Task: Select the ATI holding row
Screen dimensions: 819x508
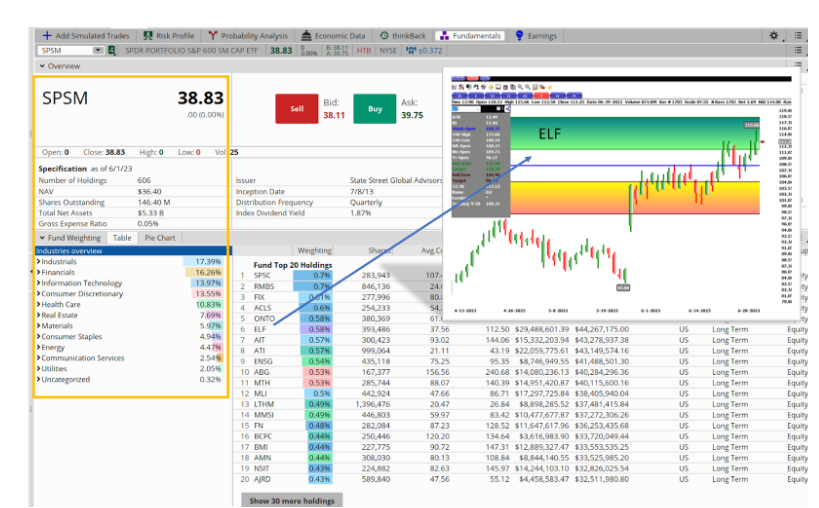Action: (x=522, y=350)
